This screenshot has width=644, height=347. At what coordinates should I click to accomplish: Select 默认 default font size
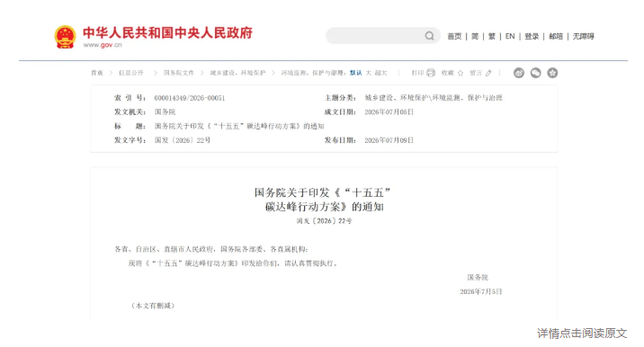click(x=355, y=73)
